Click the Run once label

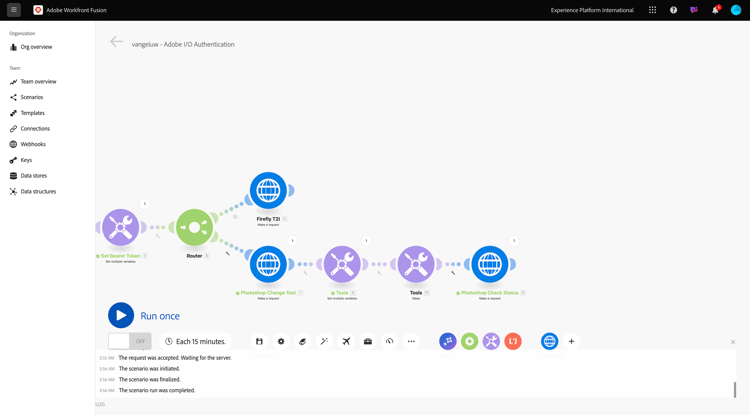[160, 316]
